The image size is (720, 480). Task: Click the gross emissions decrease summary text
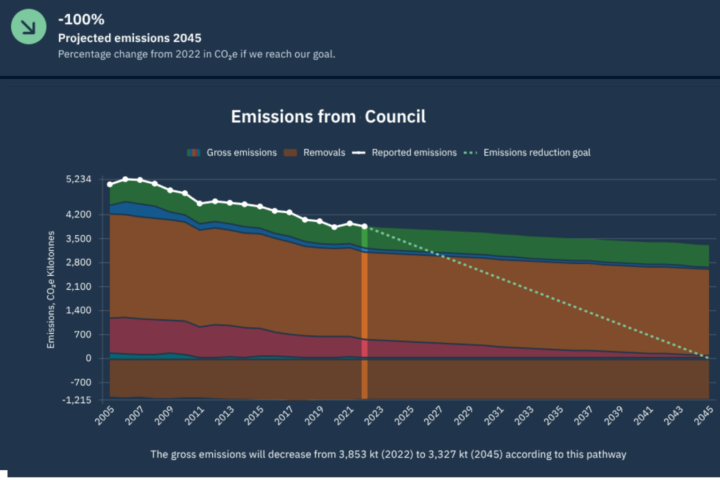pos(388,454)
